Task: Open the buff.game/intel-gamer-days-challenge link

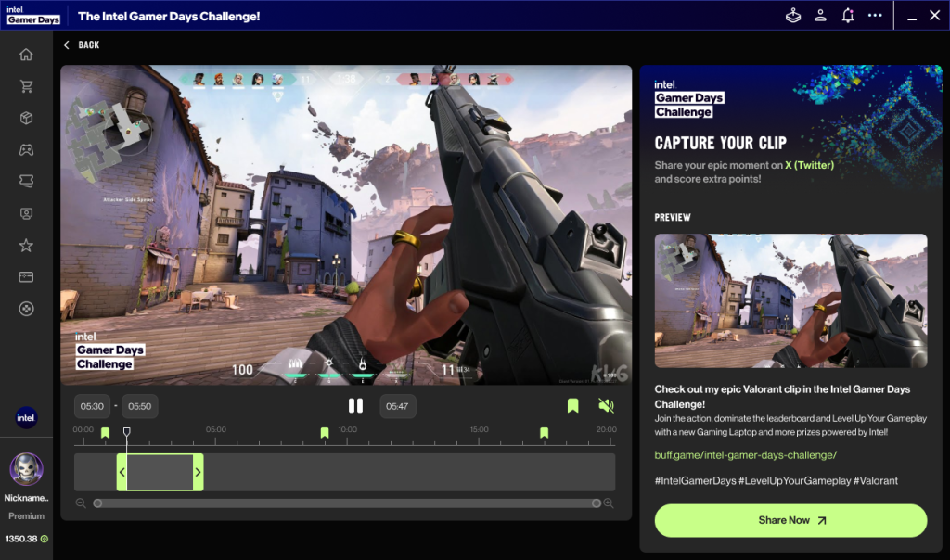Action: click(x=745, y=454)
